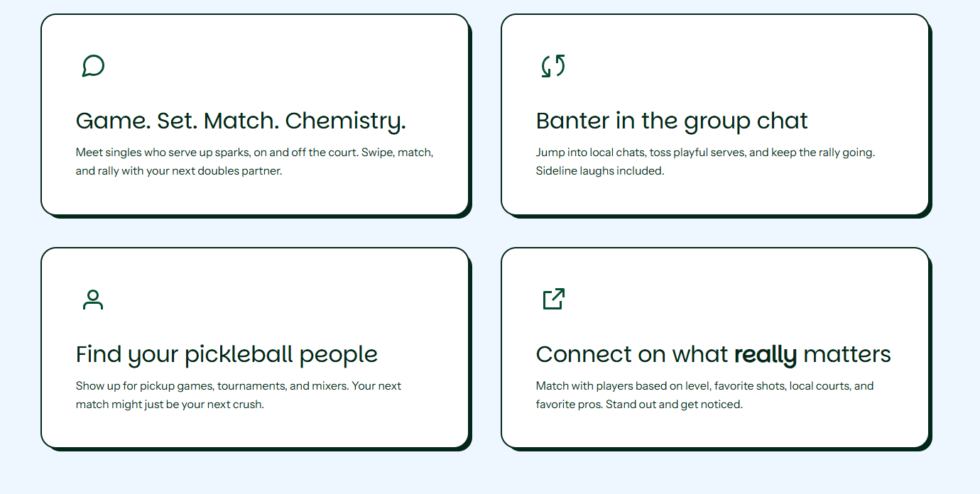
Task: Click the 'Show up for pickup games' description
Action: 239,395
